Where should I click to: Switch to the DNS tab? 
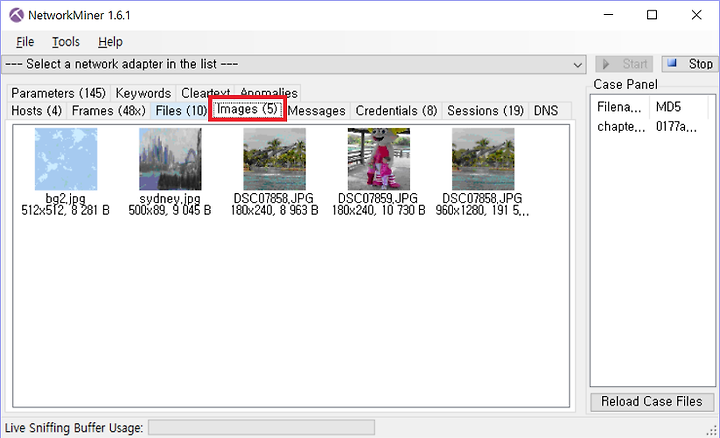[x=546, y=111]
